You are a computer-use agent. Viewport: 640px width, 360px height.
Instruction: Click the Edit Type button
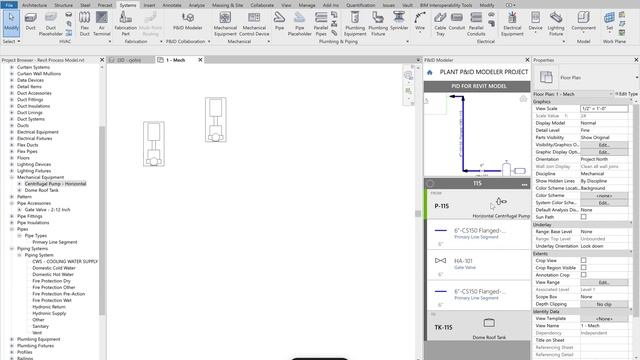(x=626, y=94)
